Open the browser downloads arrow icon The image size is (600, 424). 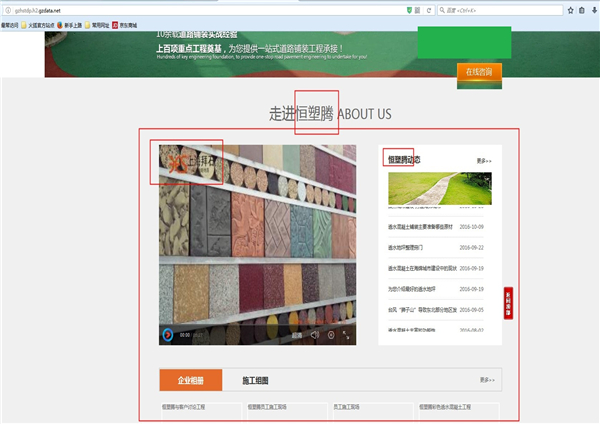594,10
